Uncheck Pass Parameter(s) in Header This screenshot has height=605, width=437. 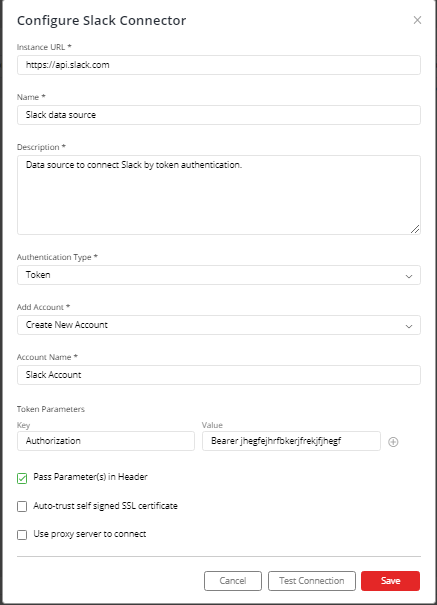click(x=22, y=478)
